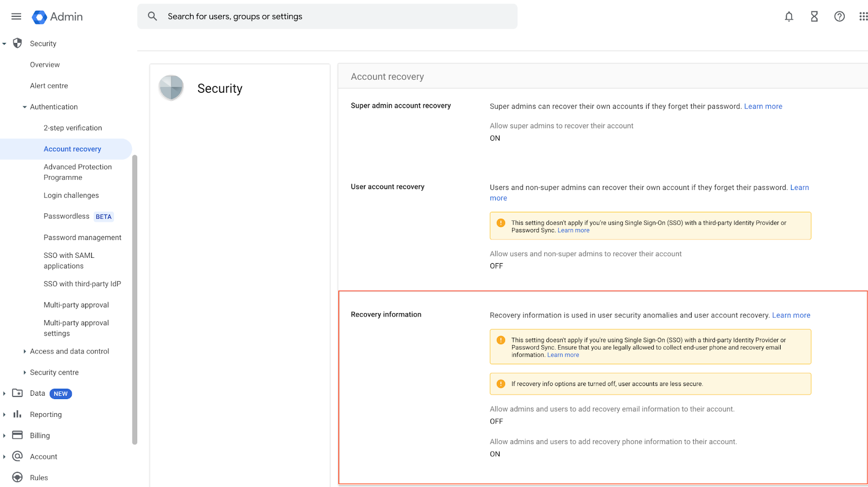The width and height of the screenshot is (868, 487).
Task: Select Login challenges in the sidebar
Action: [71, 195]
